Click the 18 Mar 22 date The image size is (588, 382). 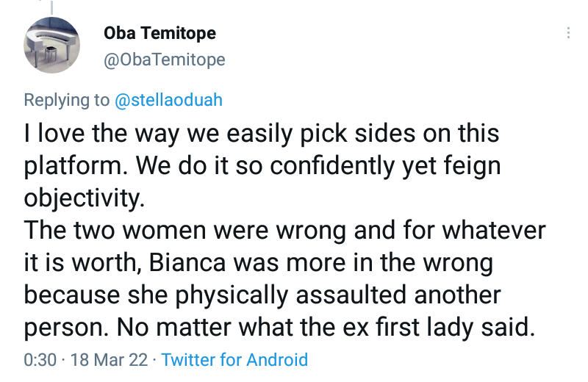[108, 360]
